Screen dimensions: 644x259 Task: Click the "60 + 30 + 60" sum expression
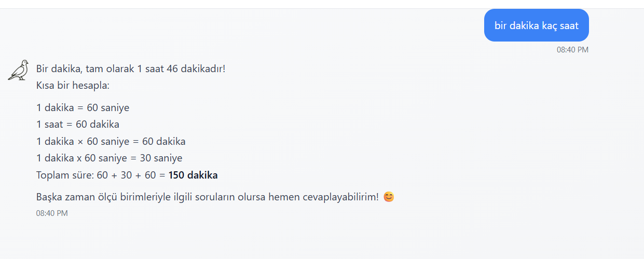(x=126, y=175)
